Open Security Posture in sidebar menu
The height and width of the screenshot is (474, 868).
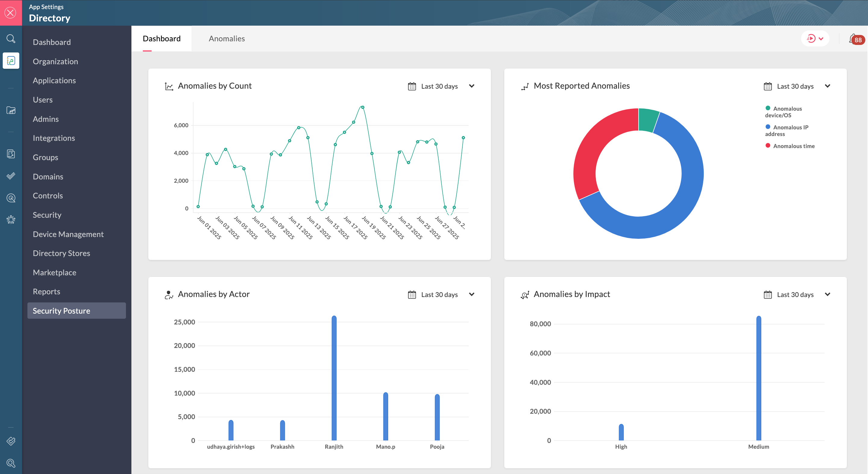click(61, 311)
